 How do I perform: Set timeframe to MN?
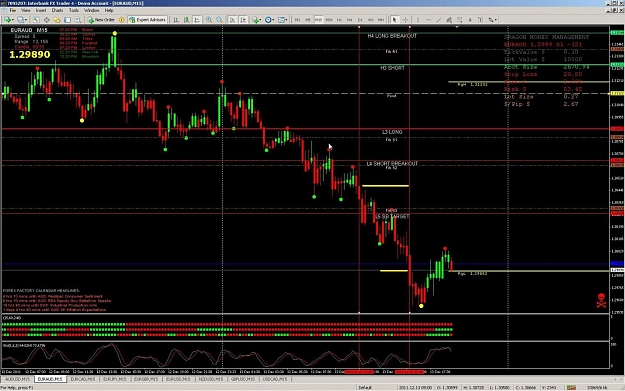pos(381,20)
